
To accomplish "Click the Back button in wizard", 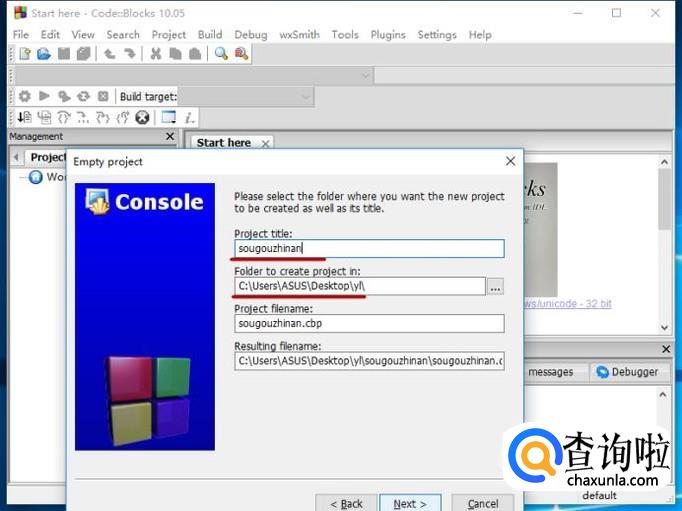I will [x=347, y=503].
